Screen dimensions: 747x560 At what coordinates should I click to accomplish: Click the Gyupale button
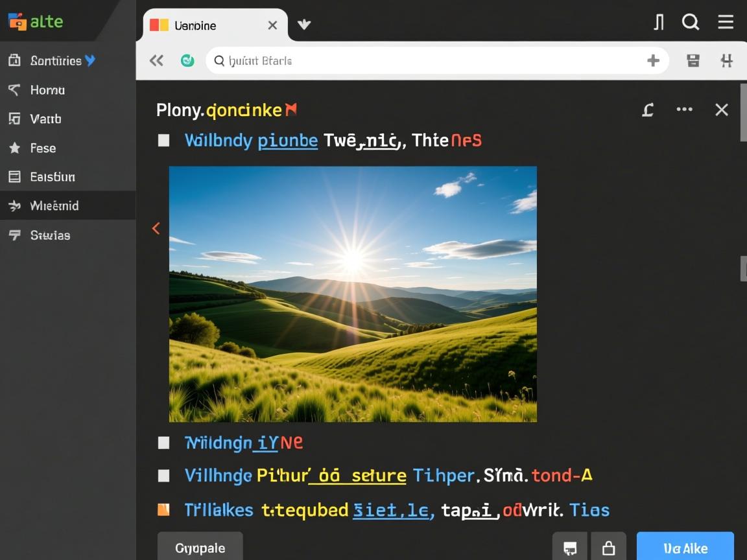200,548
